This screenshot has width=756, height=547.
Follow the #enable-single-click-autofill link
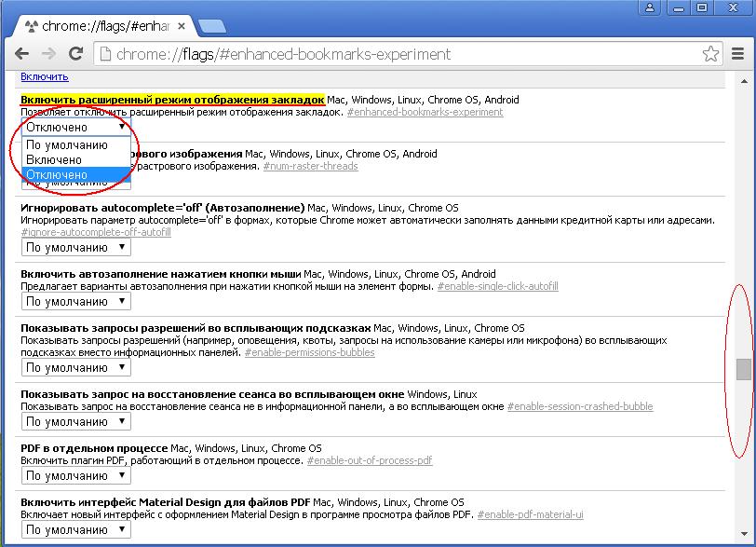497,286
